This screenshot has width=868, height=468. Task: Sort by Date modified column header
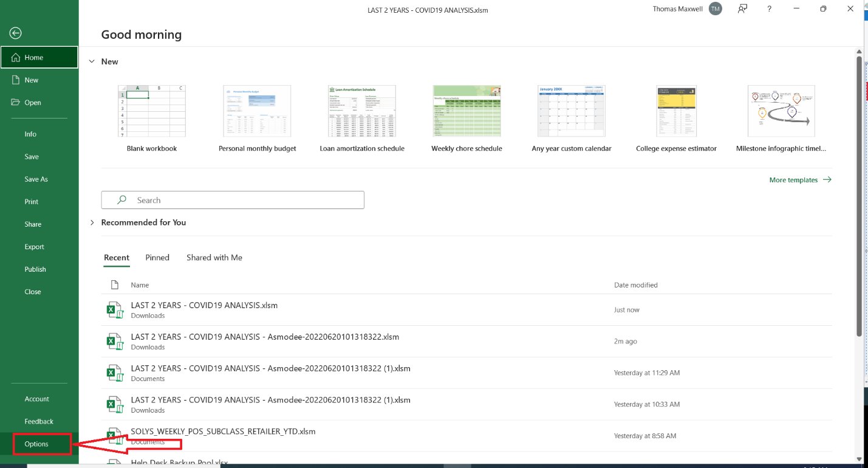(636, 285)
